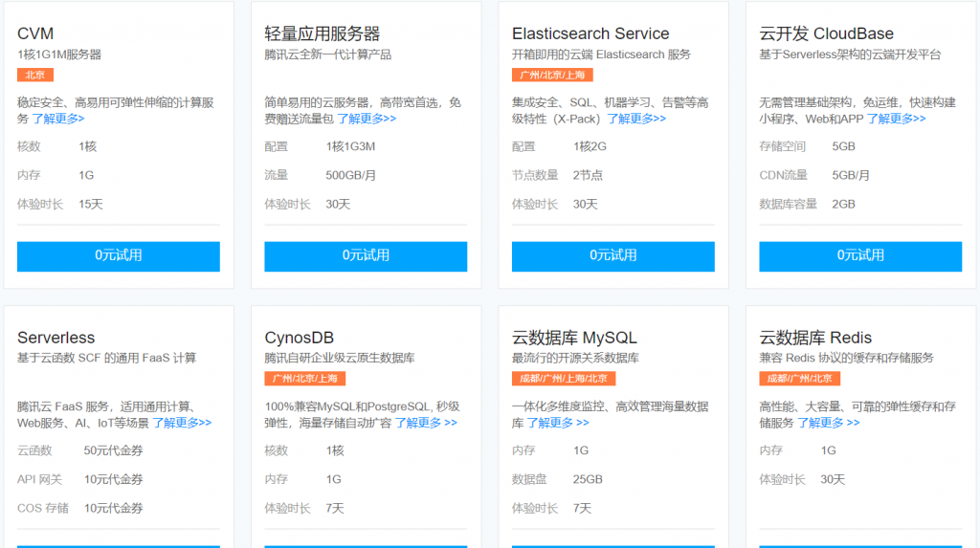Screen dimensions: 980x548
Task: Click 广州/北京/上海 tag on Elasticsearch Service
Action: pyautogui.click(x=552, y=75)
